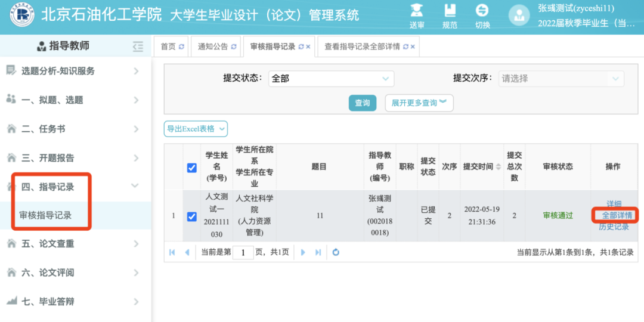
Task: Open the 规范 book icon
Action: pyautogui.click(x=450, y=11)
